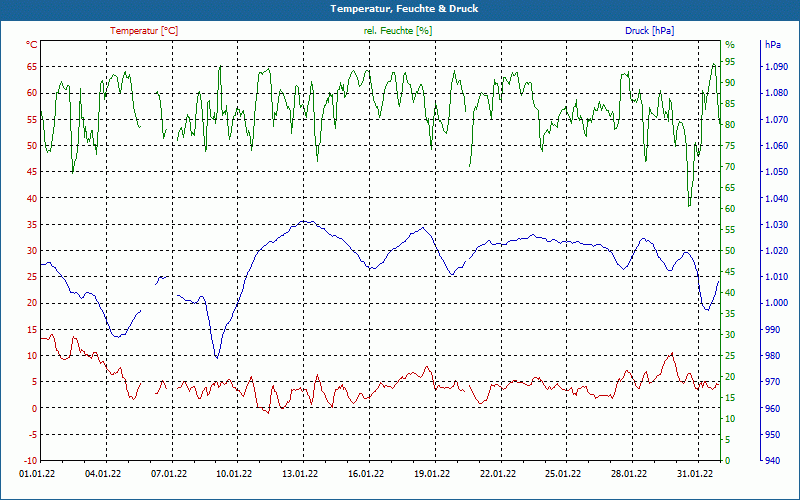800x500 pixels.
Task: Click the chart title 'Temperatur, Feuchte & Druck'
Action: [404, 9]
